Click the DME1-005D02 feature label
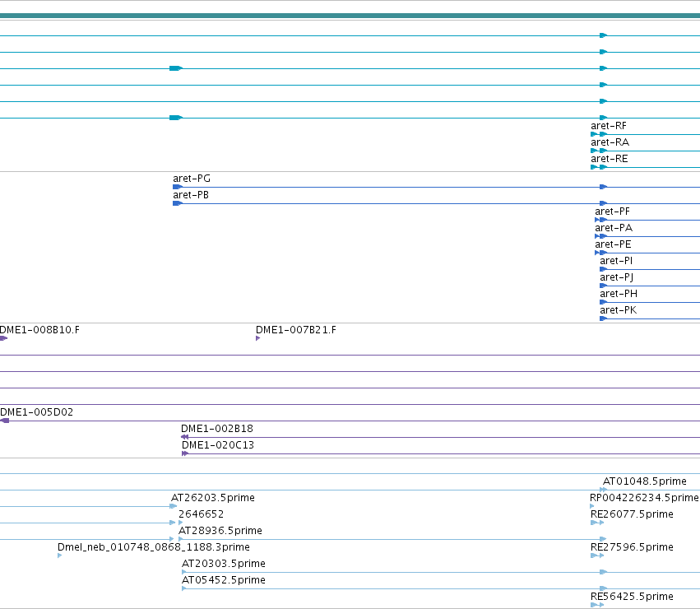 (x=37, y=412)
